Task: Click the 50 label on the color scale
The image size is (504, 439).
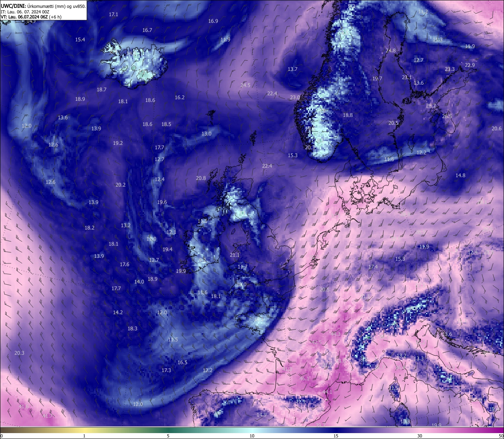Action: tap(501, 436)
